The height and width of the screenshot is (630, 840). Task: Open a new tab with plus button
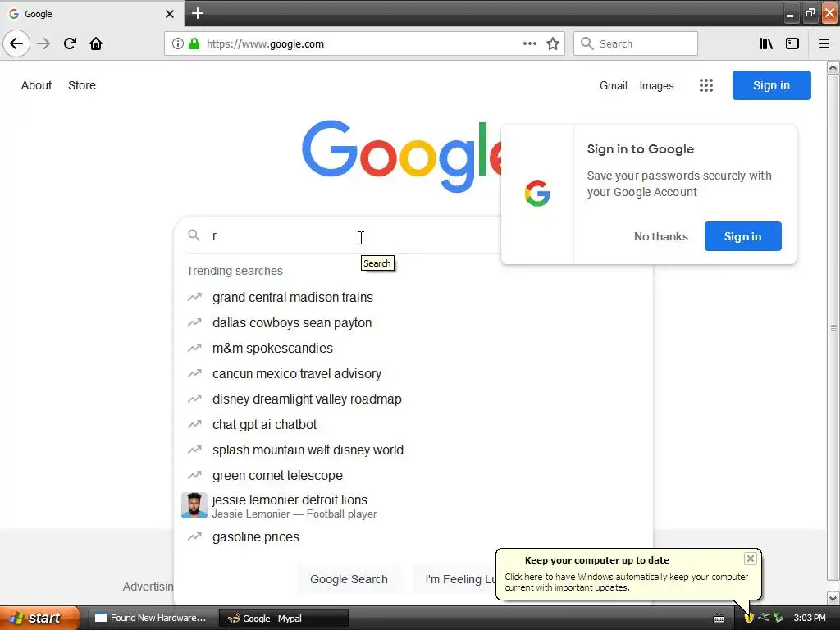[198, 13]
